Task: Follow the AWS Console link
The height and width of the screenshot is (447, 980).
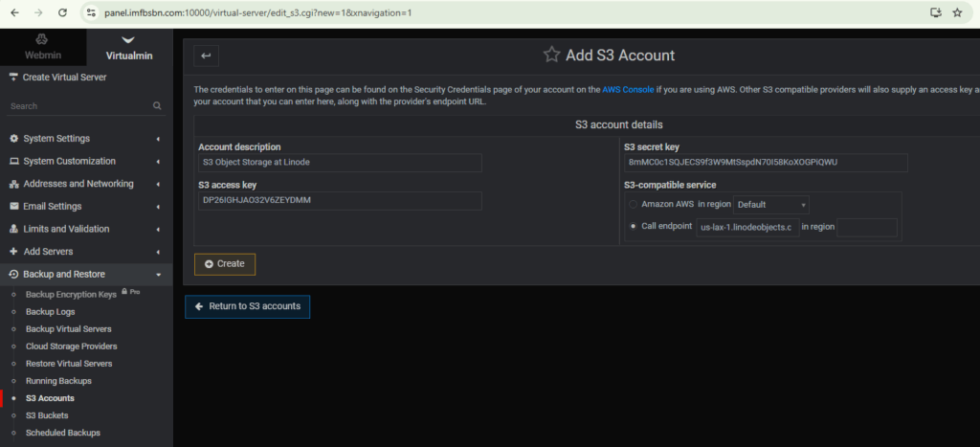Action: pyautogui.click(x=628, y=89)
